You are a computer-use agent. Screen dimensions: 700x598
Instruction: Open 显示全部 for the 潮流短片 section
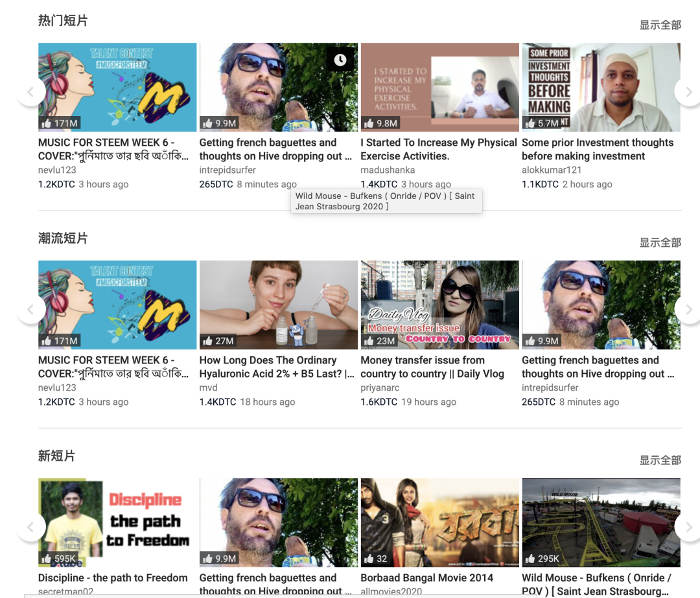(659, 242)
